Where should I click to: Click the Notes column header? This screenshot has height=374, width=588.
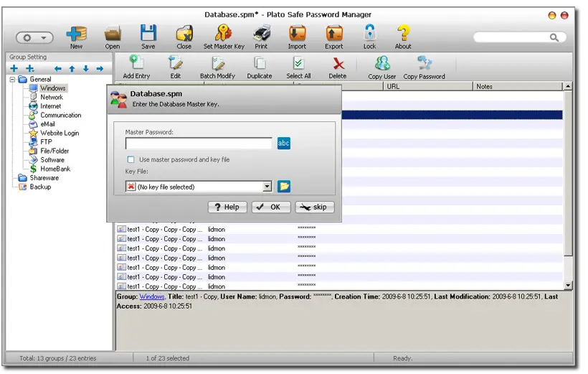[x=518, y=86]
